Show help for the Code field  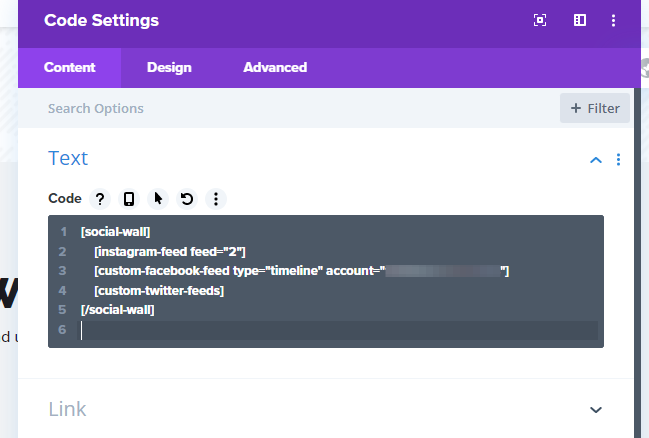point(100,199)
